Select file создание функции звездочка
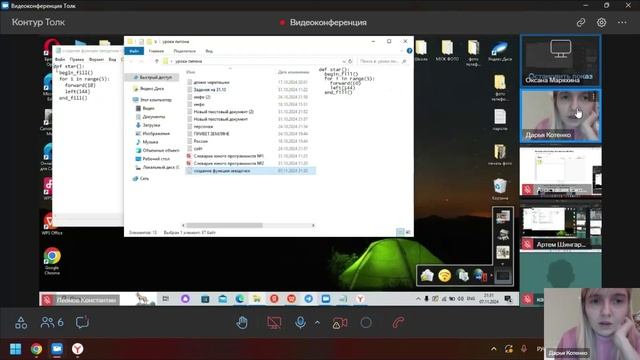The width and height of the screenshot is (640, 360). [x=222, y=171]
